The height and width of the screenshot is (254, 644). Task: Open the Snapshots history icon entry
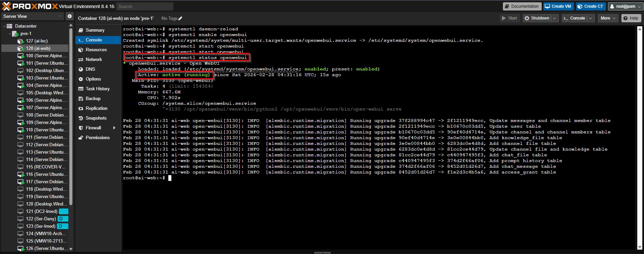pos(81,118)
